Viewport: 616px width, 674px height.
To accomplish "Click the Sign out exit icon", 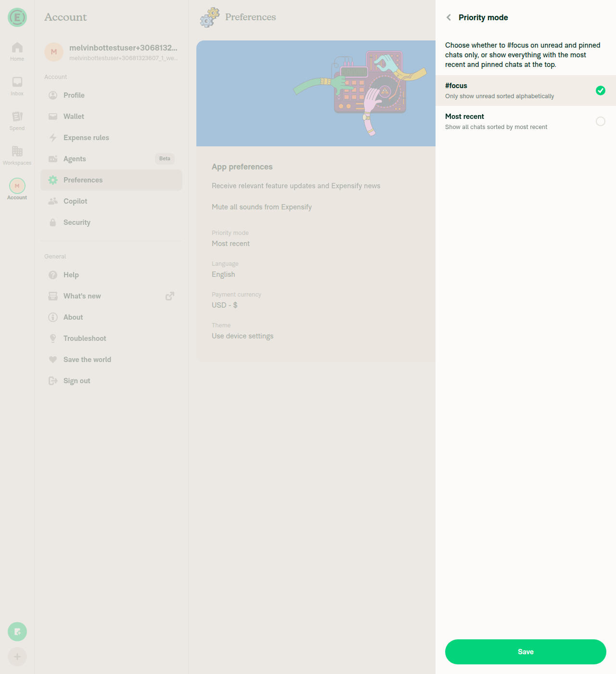I will (x=53, y=381).
